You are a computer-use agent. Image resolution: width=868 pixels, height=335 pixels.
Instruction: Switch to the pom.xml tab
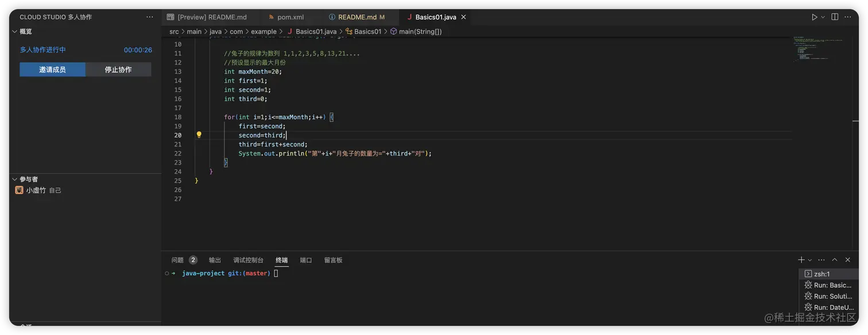[290, 17]
